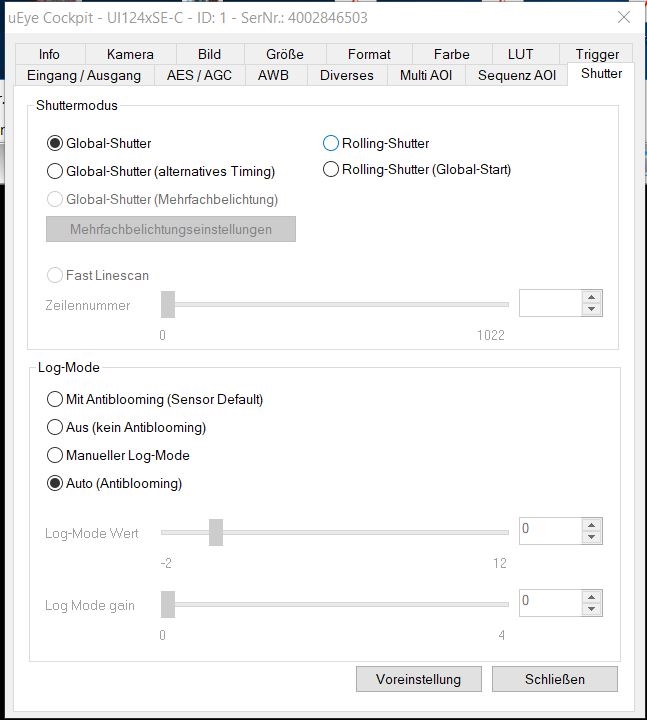Click the Voreinstellung button
Image resolution: width=647 pixels, height=720 pixels.
418,679
